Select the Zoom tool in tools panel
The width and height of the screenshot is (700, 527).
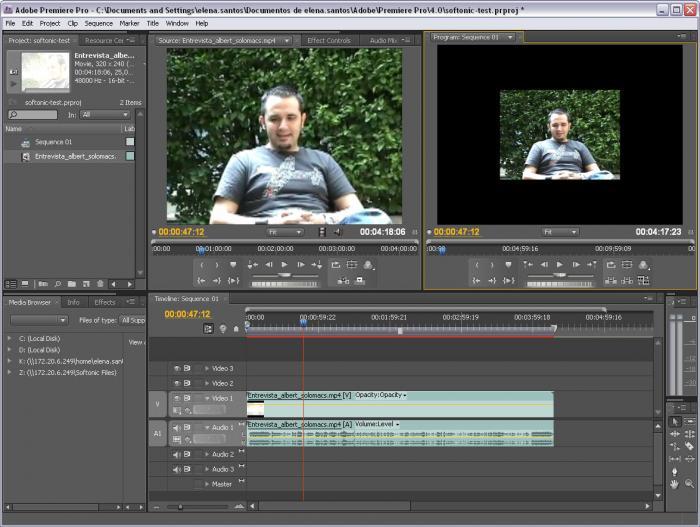[x=689, y=484]
